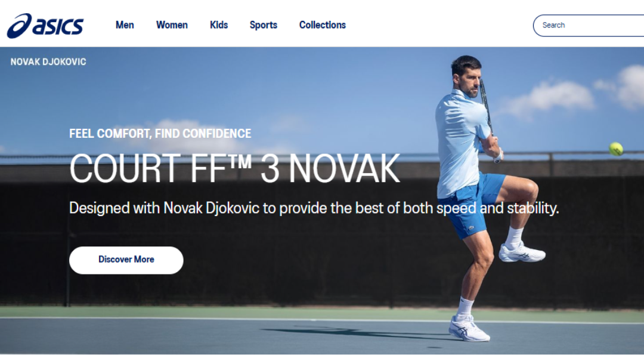Click the Discover More button
The width and height of the screenshot is (644, 358).
click(126, 260)
